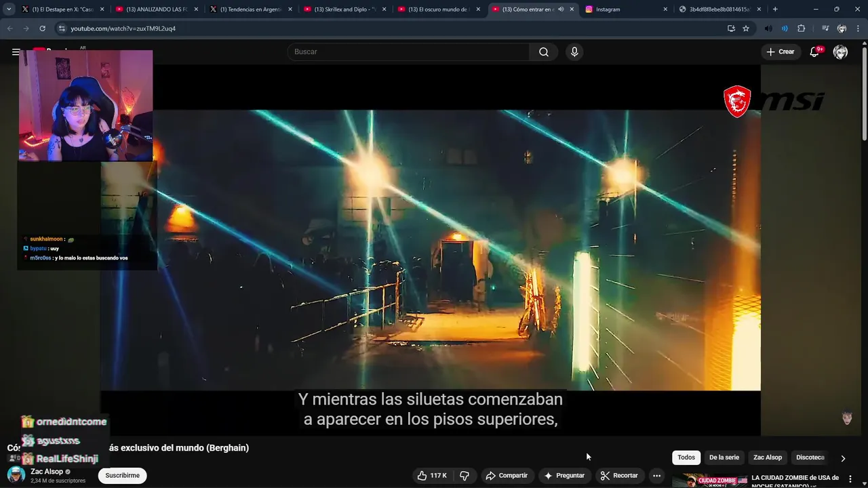
Task: Close the Skrillex and Diplo tab
Action: [x=384, y=9]
